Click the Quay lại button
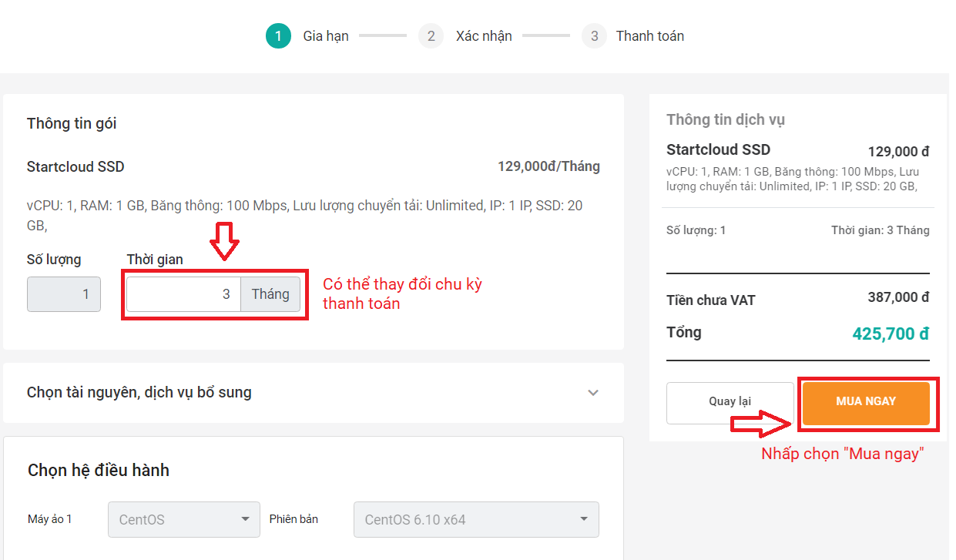 tap(730, 403)
